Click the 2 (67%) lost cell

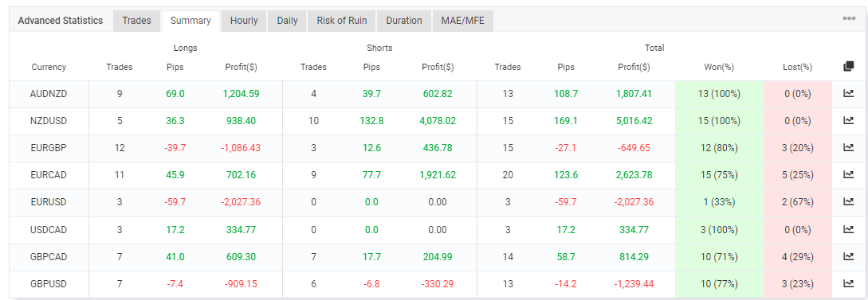click(798, 202)
